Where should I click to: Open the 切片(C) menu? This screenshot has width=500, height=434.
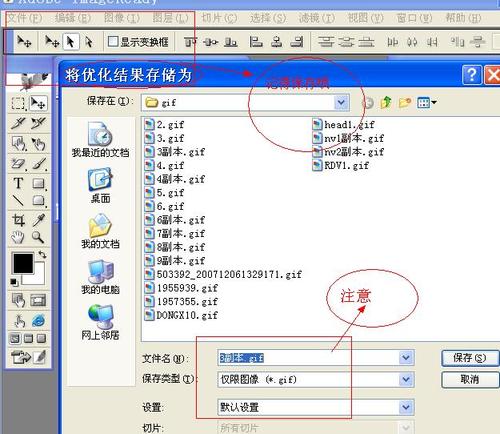click(x=219, y=18)
